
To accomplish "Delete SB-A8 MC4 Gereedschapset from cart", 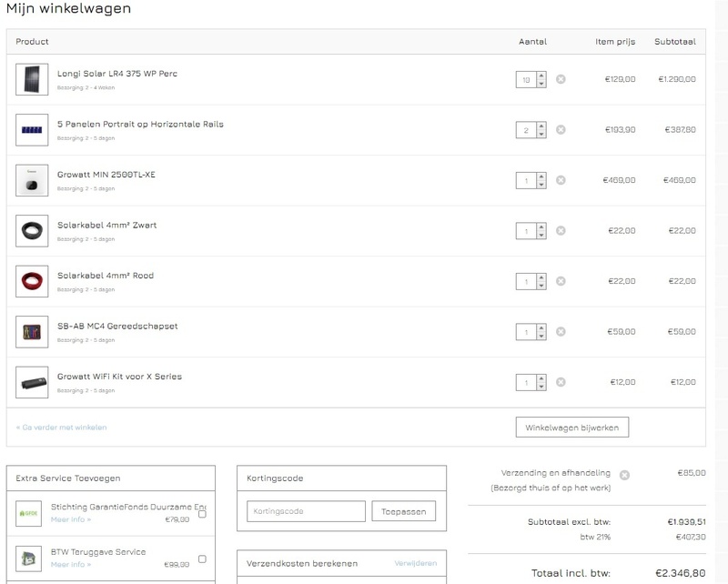I will pos(561,332).
